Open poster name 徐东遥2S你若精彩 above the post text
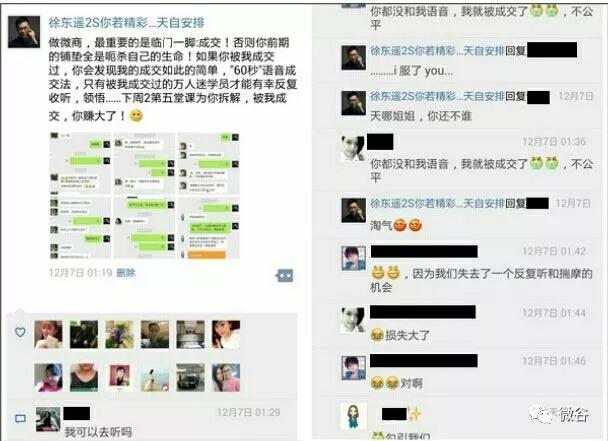This screenshot has height=441, width=608. 126,23
